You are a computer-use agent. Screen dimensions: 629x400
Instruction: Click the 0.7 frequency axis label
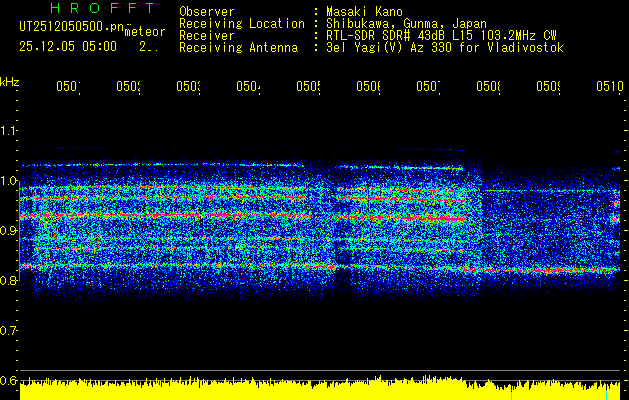tap(8, 331)
